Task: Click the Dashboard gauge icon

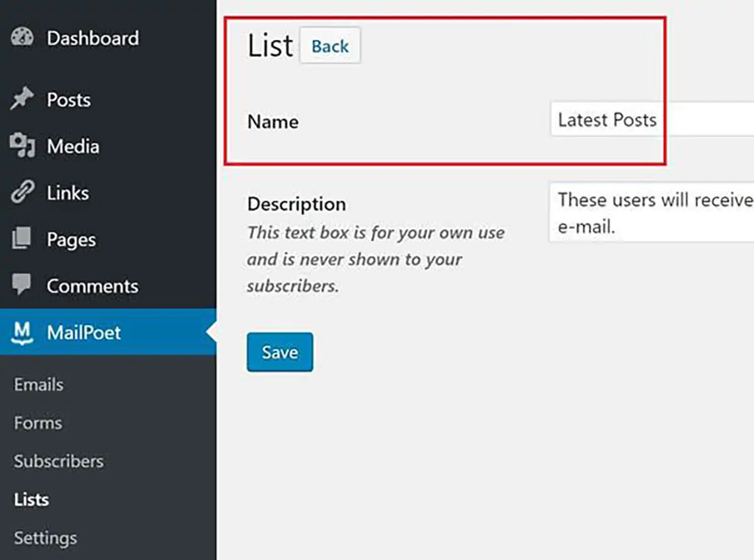Action: 22,38
